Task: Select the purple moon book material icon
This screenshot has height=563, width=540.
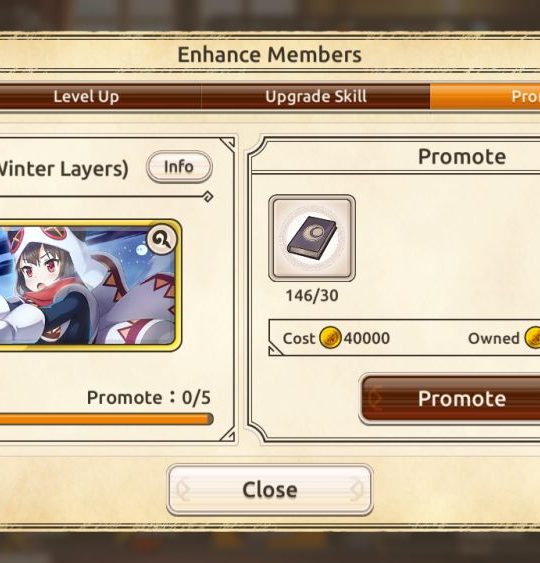Action: [312, 238]
